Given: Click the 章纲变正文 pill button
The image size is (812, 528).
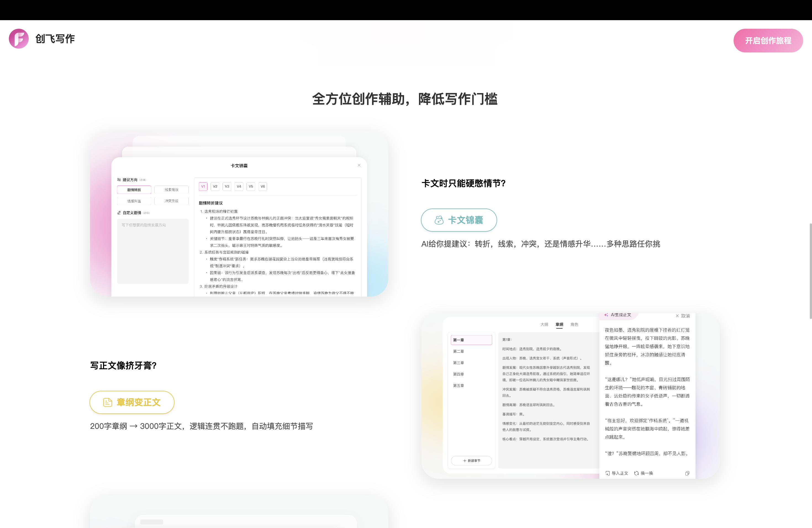Looking at the screenshot, I should point(132,402).
